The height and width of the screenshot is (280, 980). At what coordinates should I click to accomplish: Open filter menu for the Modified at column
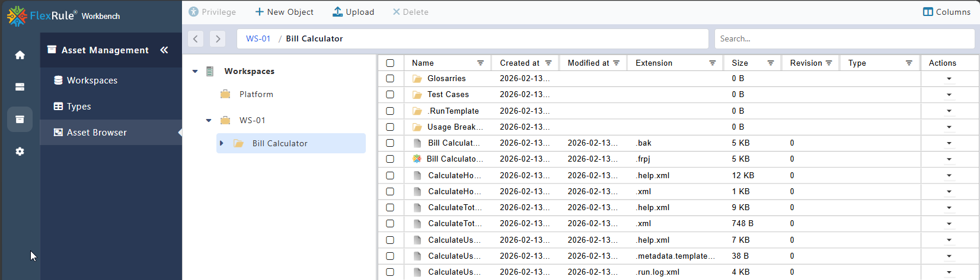click(616, 63)
